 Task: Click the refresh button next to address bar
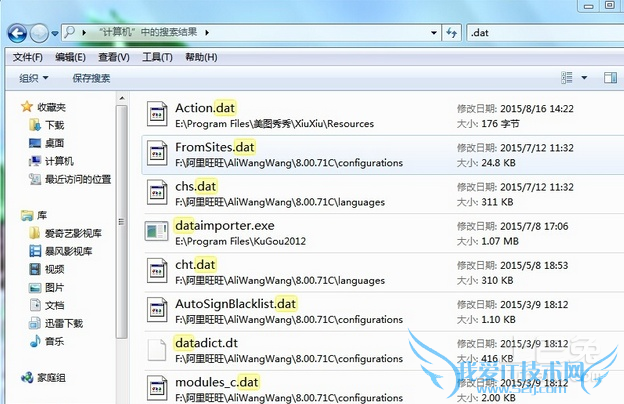click(x=451, y=33)
